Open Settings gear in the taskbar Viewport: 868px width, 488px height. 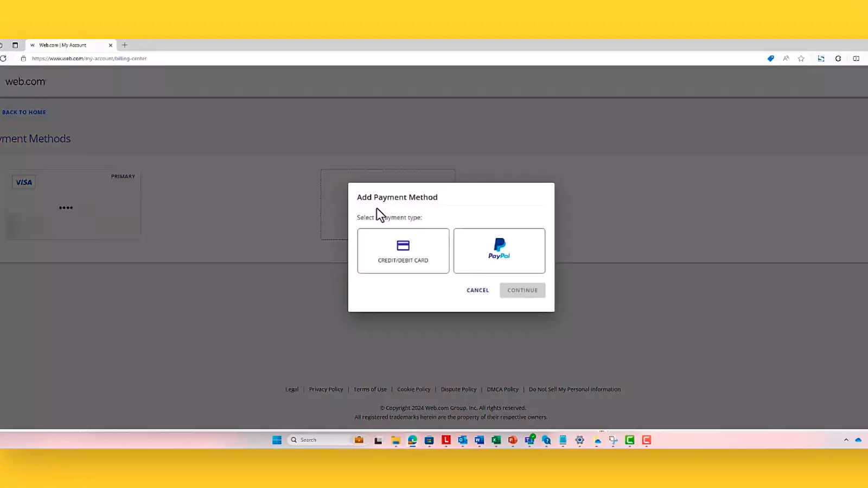click(x=579, y=440)
